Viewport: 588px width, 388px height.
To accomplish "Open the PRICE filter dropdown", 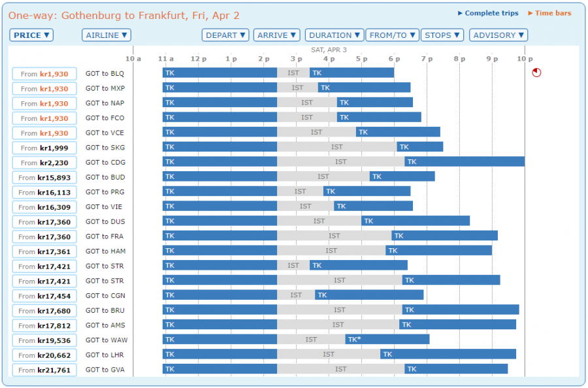I will click(x=31, y=35).
